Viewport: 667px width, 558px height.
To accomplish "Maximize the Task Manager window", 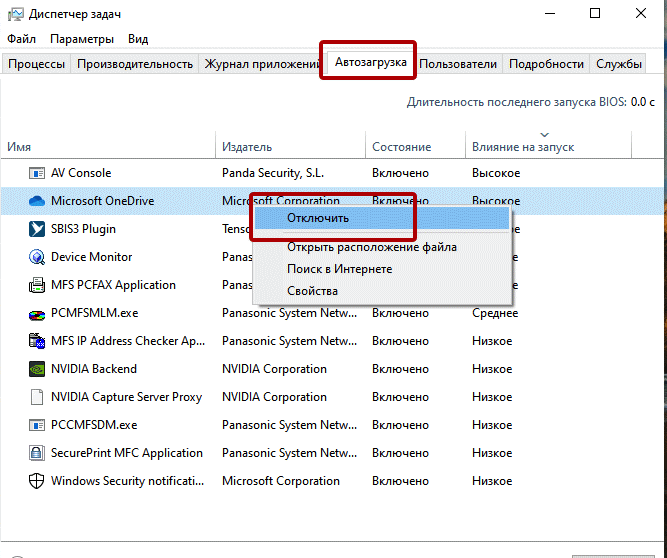I will [595, 14].
